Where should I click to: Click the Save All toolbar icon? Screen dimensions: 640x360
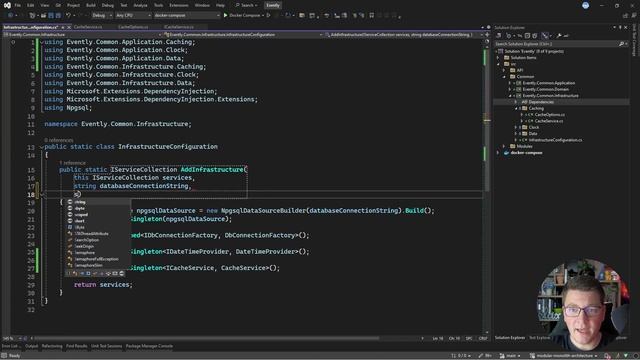[58, 15]
